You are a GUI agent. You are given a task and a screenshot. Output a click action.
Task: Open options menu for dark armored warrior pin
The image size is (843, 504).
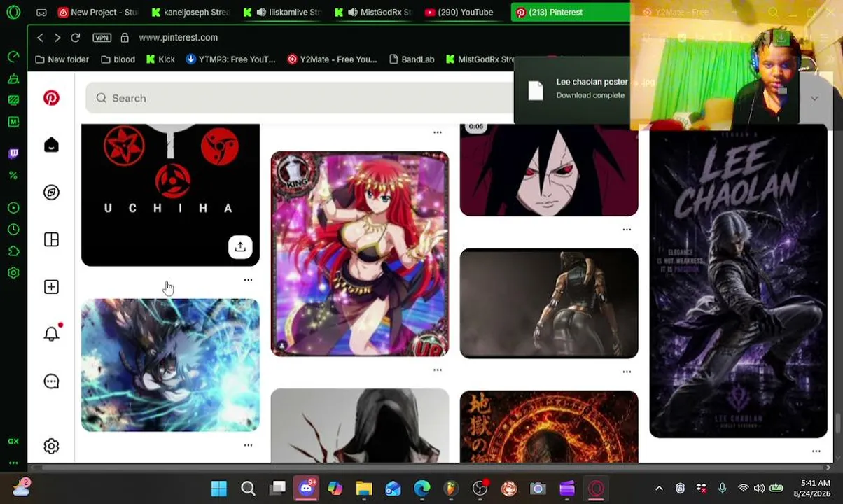coord(627,372)
